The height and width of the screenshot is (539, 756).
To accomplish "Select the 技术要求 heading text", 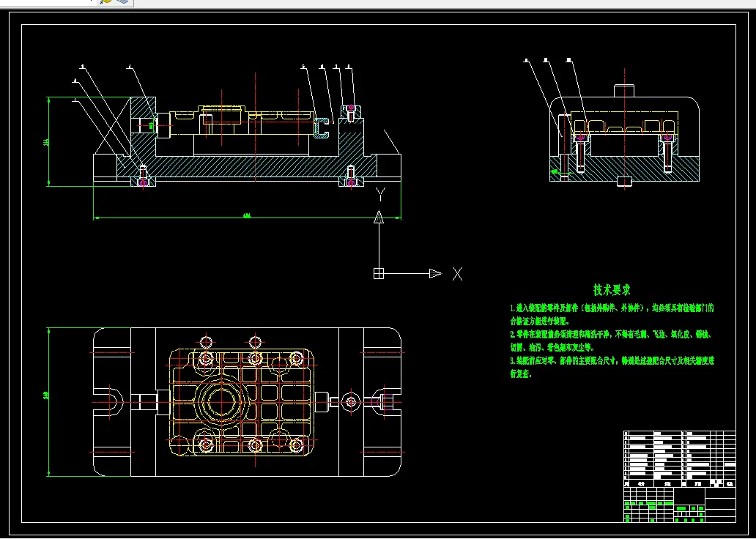I will (612, 290).
